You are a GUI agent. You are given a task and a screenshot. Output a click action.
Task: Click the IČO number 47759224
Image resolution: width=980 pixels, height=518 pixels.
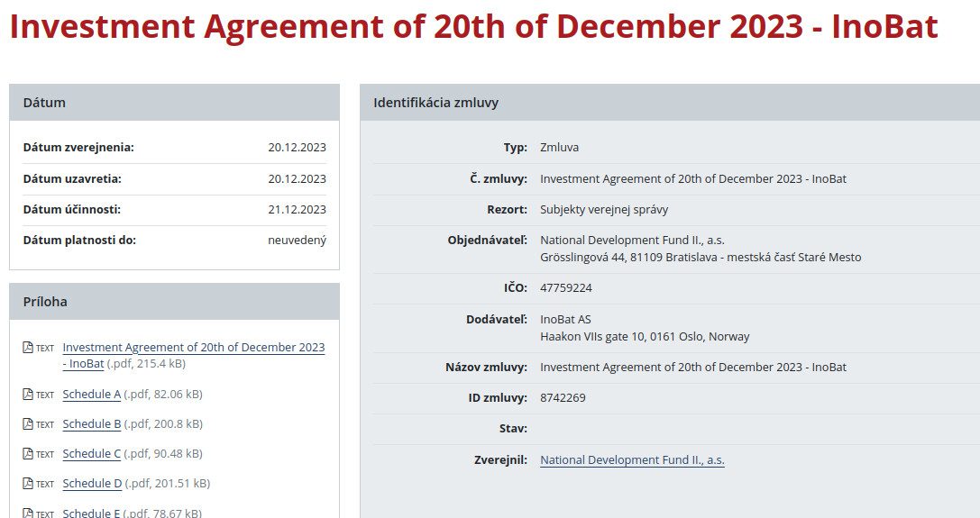pos(565,288)
